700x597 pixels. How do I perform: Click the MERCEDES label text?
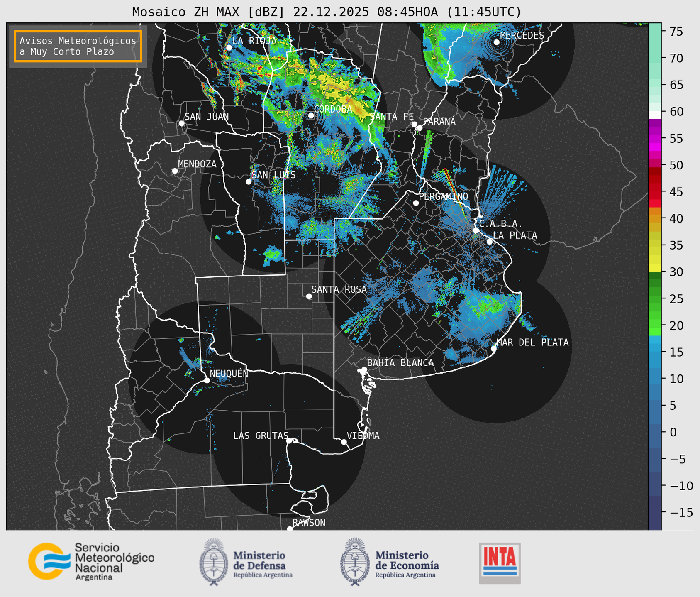click(x=522, y=35)
